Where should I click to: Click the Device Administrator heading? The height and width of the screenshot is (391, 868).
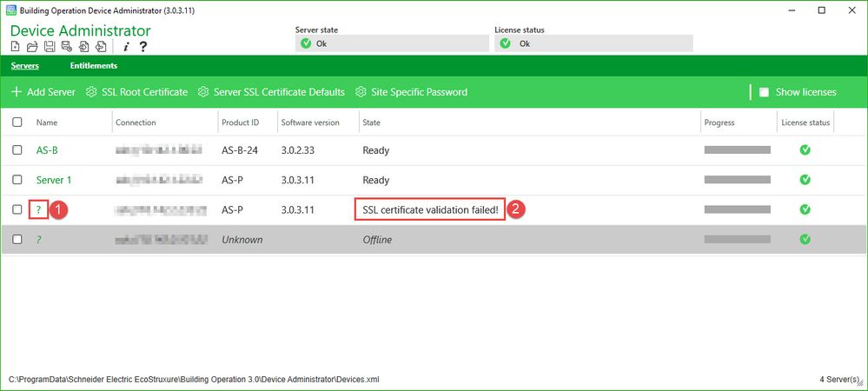pos(80,30)
